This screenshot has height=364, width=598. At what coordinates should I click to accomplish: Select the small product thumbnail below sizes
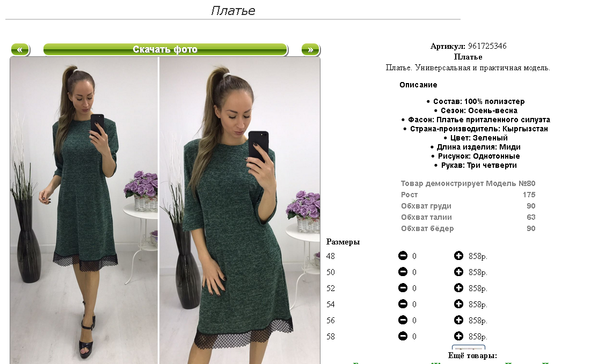coord(468,347)
